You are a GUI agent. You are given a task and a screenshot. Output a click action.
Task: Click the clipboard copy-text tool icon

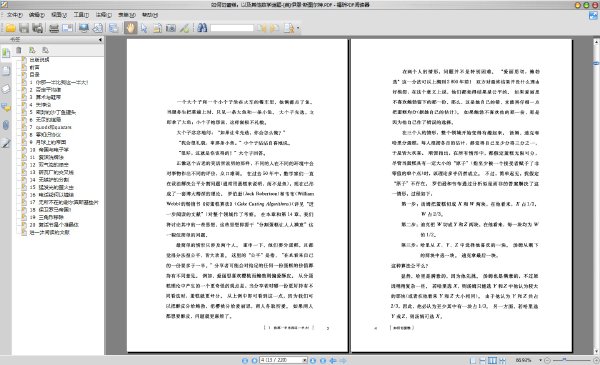pyautogui.click(x=157, y=28)
